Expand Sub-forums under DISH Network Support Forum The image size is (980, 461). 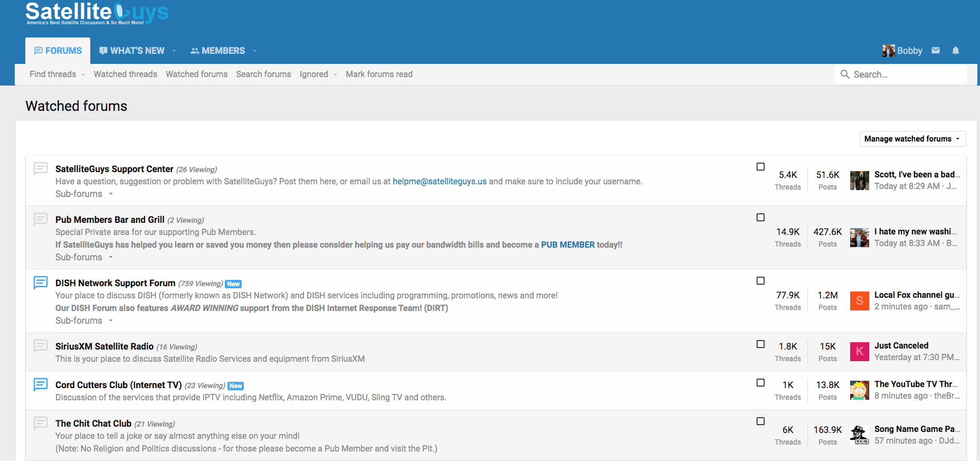pyautogui.click(x=84, y=321)
